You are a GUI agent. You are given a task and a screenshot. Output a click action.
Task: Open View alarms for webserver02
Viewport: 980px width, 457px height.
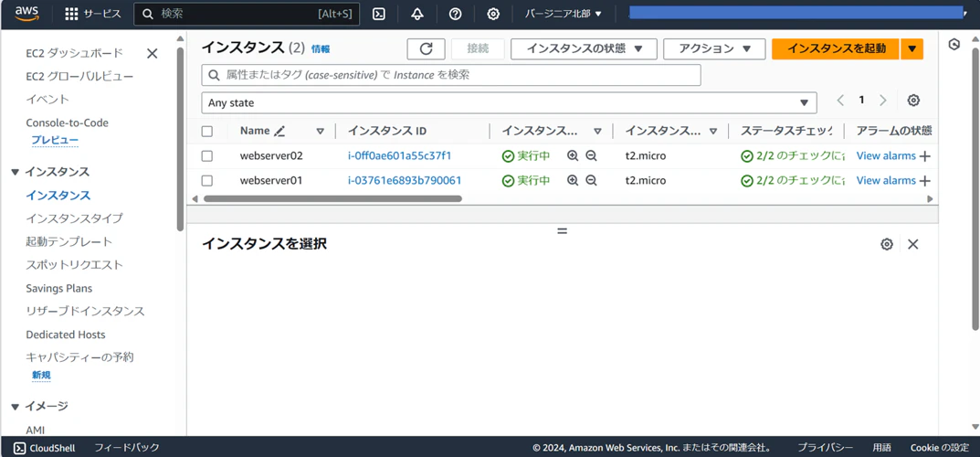pos(886,155)
